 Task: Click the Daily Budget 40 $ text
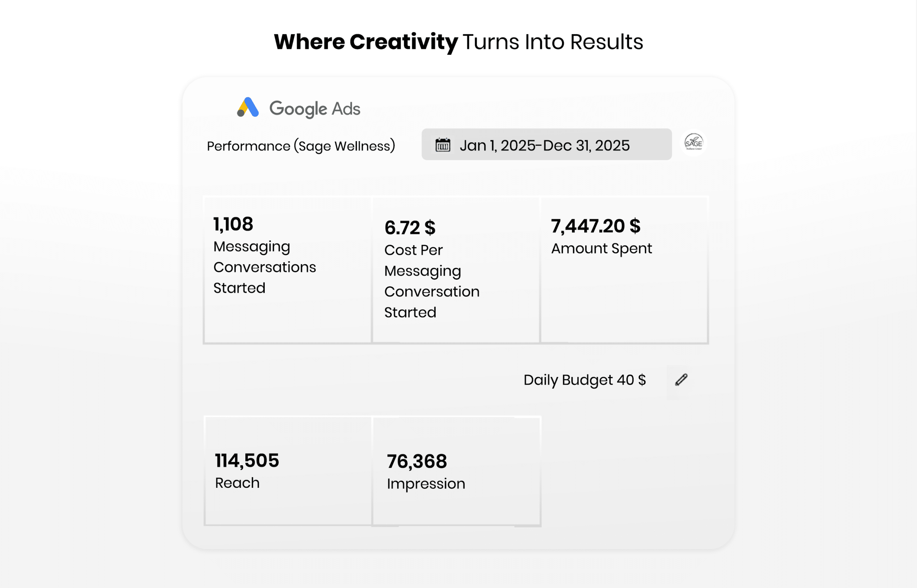click(584, 380)
